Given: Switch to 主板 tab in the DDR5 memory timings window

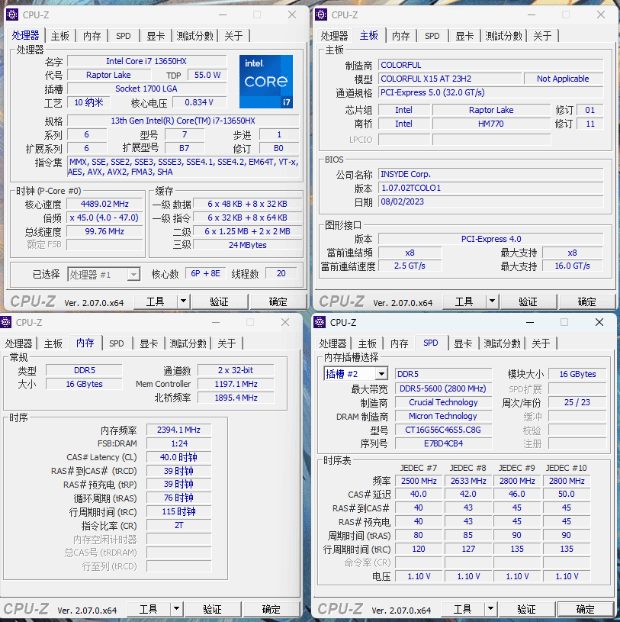Looking at the screenshot, I should pyautogui.click(x=53, y=344).
